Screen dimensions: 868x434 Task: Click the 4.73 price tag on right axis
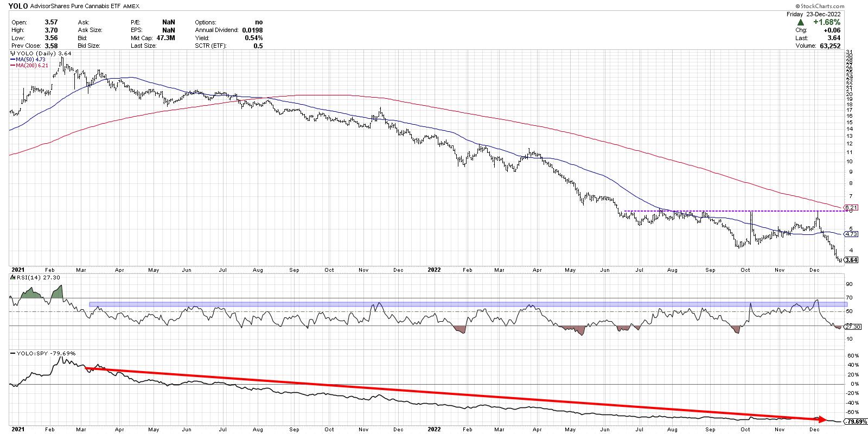coord(850,234)
